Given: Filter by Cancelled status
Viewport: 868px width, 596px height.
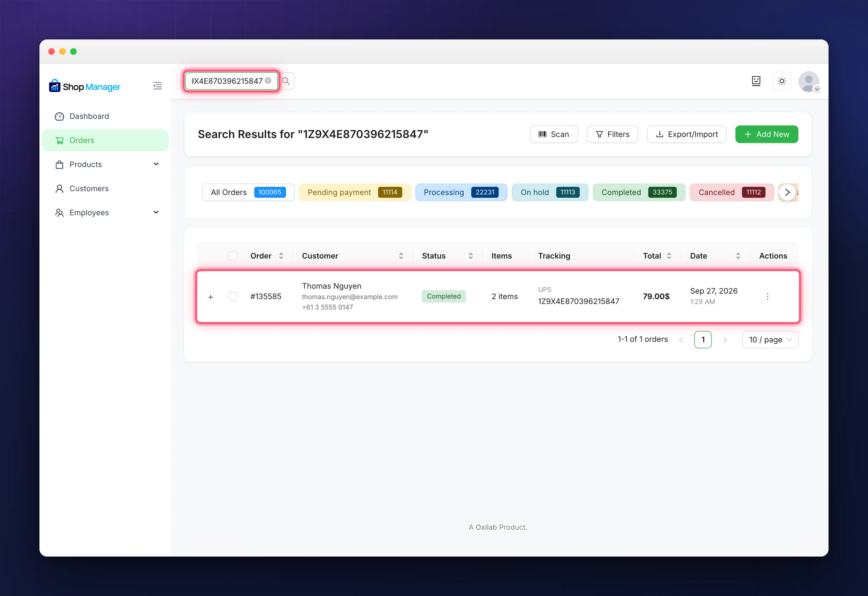Looking at the screenshot, I should [x=732, y=192].
